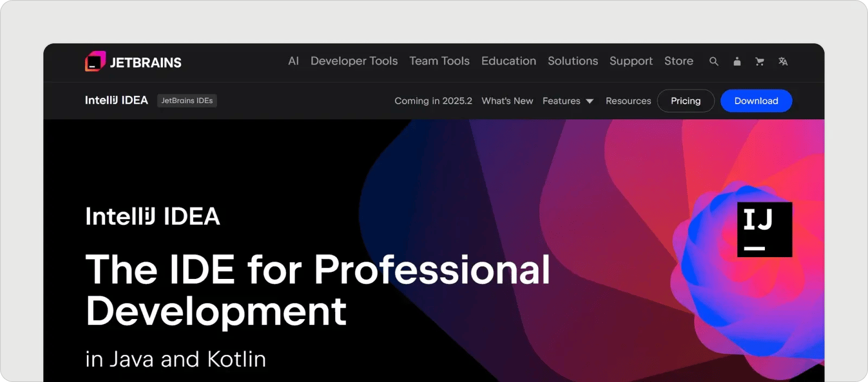Click the blue Download button
Image resolution: width=868 pixels, height=382 pixels.
point(756,101)
